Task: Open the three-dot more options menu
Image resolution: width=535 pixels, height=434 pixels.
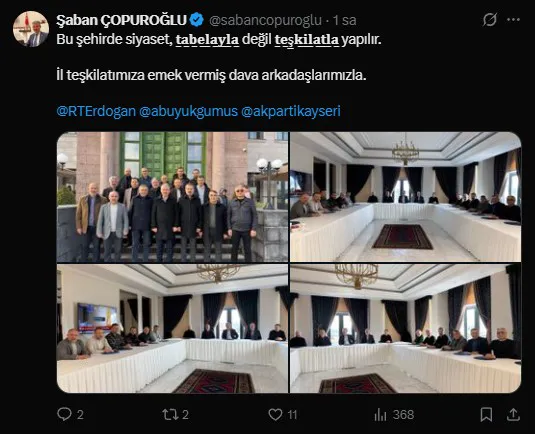Action: (x=513, y=20)
